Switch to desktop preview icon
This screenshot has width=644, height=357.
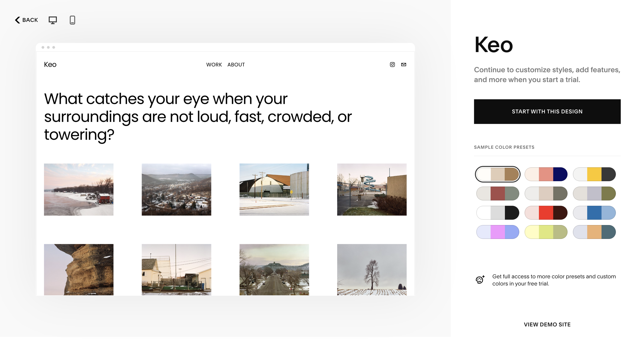pos(53,20)
